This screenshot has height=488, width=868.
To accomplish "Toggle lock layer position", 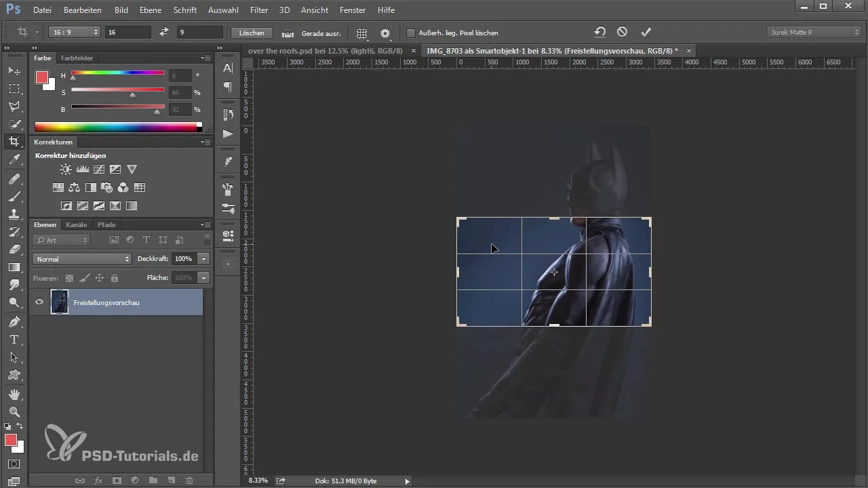I will click(x=99, y=278).
